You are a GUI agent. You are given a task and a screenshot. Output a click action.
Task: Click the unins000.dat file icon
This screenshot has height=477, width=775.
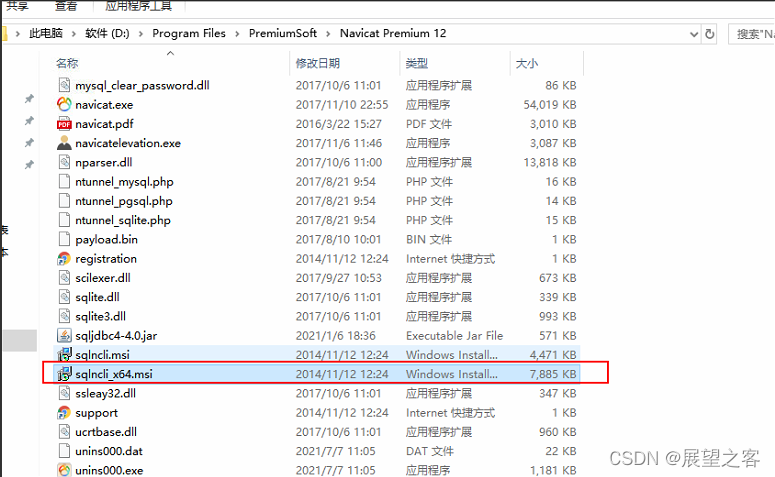[x=64, y=451]
